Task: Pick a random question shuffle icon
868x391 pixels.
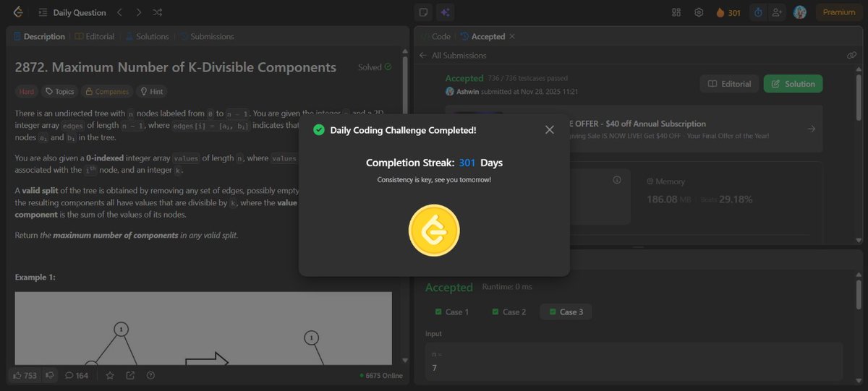Action: 158,12
